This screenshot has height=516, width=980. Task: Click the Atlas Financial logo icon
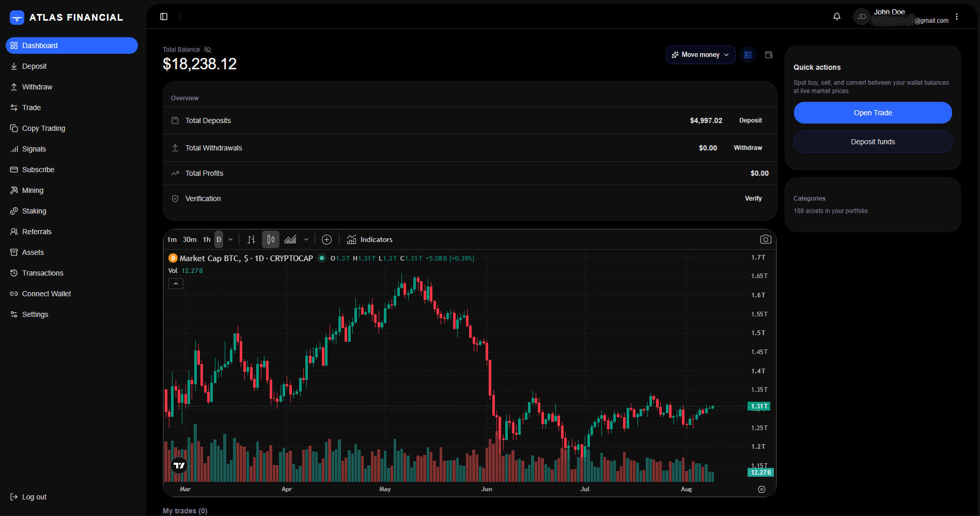17,18
